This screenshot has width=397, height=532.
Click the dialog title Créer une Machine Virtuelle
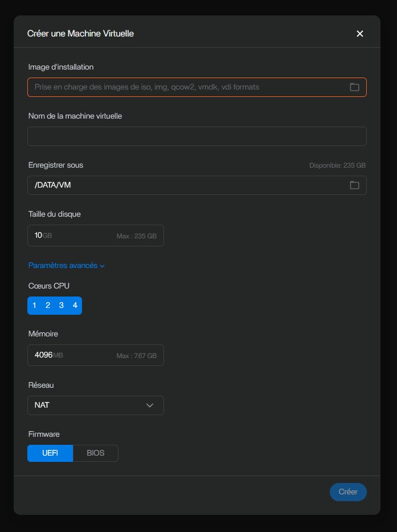click(80, 34)
